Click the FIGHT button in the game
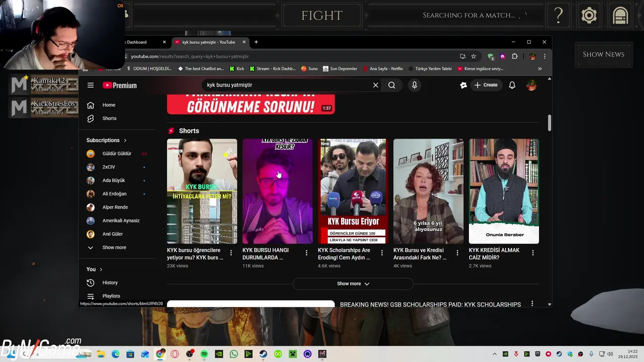The width and height of the screenshot is (644, 362). [322, 16]
